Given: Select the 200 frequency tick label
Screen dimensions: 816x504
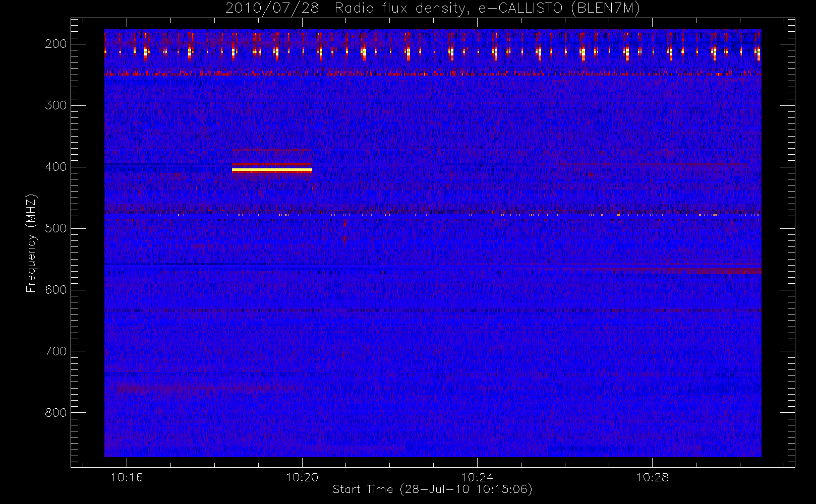Looking at the screenshot, I should (56, 44).
